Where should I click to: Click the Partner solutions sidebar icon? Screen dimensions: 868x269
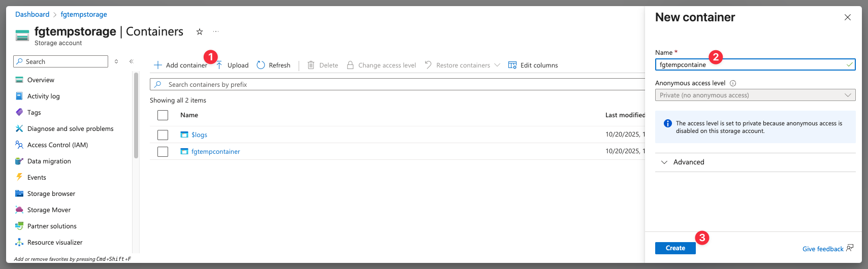pos(19,226)
